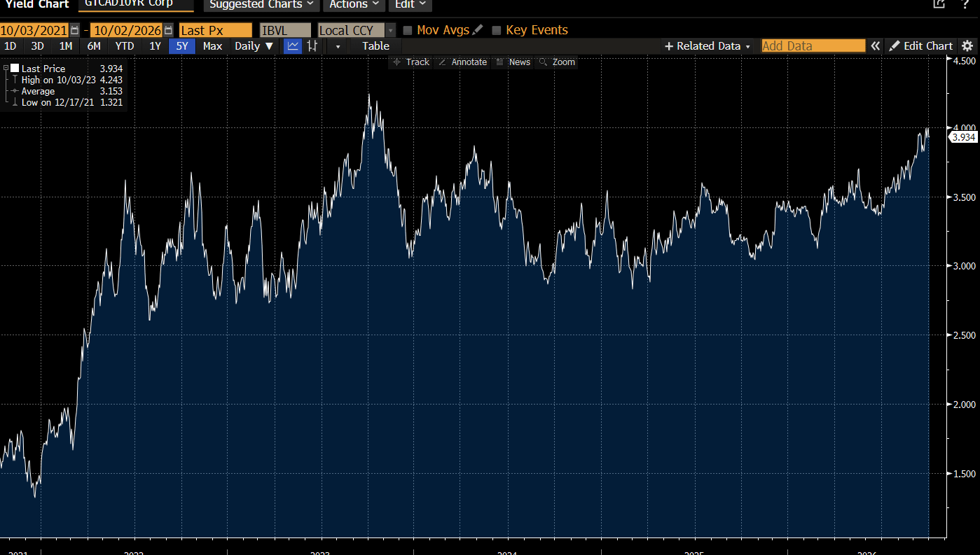Open the chart type dropdown arrow
Screen dimensions: 980x555
pyautogui.click(x=338, y=46)
